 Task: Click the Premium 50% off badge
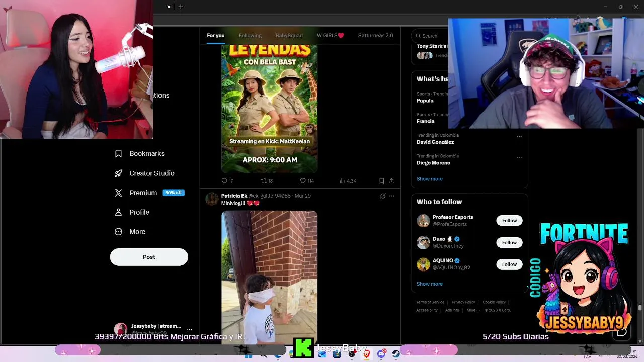174,193
